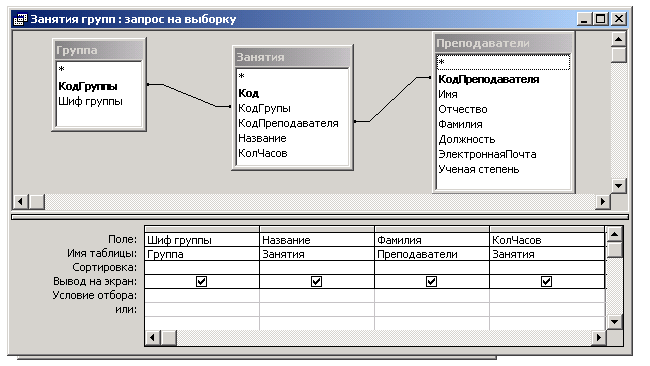This screenshot has width=650, height=366.
Task: Click the Шиф группы field cell in grid
Action: [202, 240]
